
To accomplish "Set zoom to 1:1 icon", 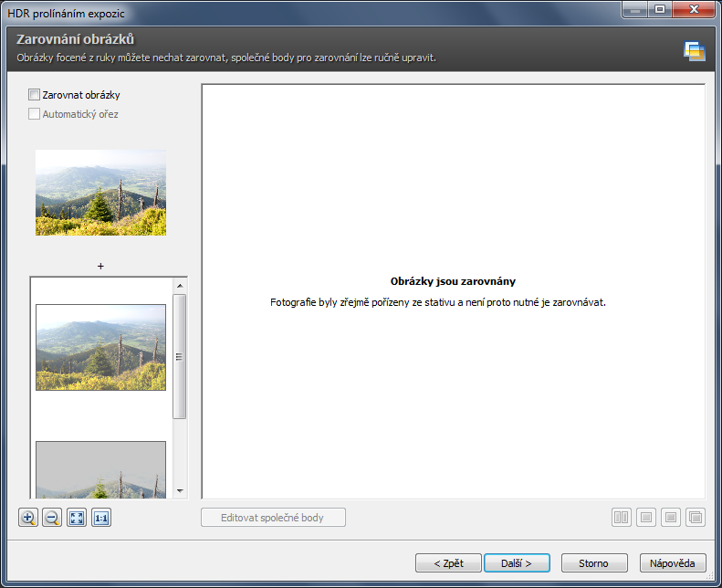I will coord(100,518).
